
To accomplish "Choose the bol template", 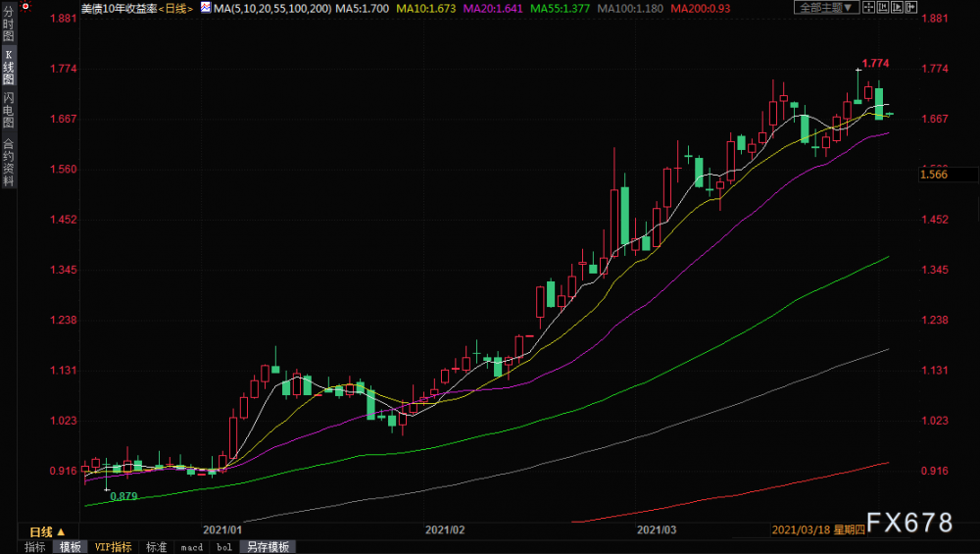I will pyautogui.click(x=224, y=547).
